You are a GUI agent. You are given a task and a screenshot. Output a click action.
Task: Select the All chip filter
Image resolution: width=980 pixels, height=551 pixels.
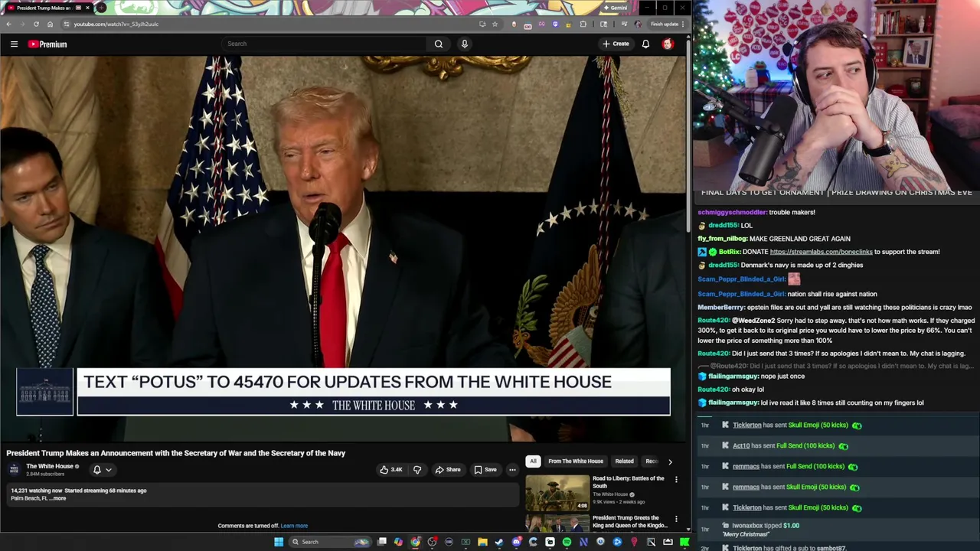(x=533, y=461)
